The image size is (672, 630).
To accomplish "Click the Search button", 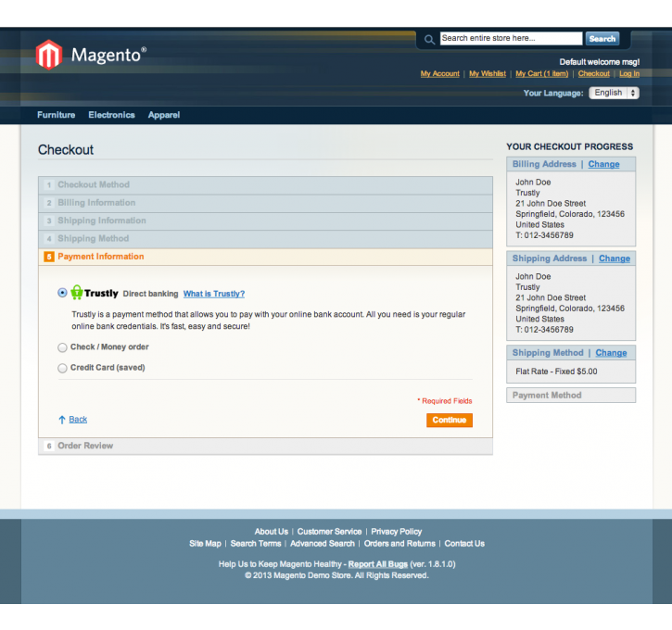I will 602,39.
